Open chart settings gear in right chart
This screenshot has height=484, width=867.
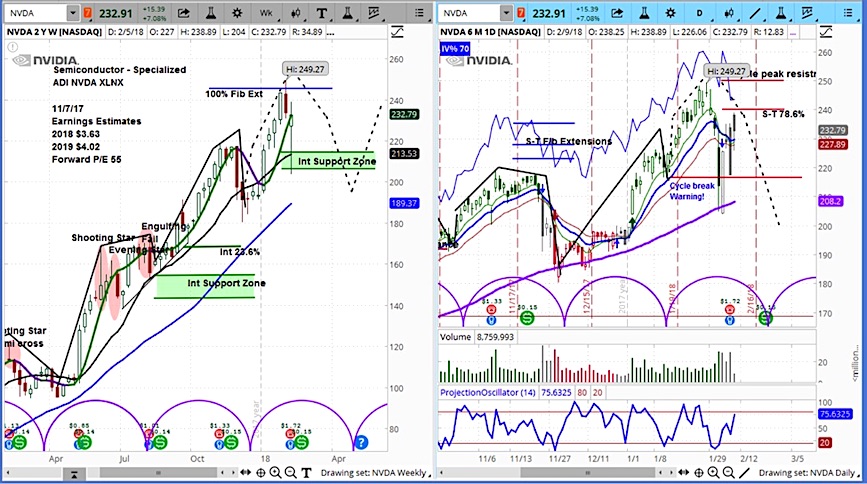(671, 13)
